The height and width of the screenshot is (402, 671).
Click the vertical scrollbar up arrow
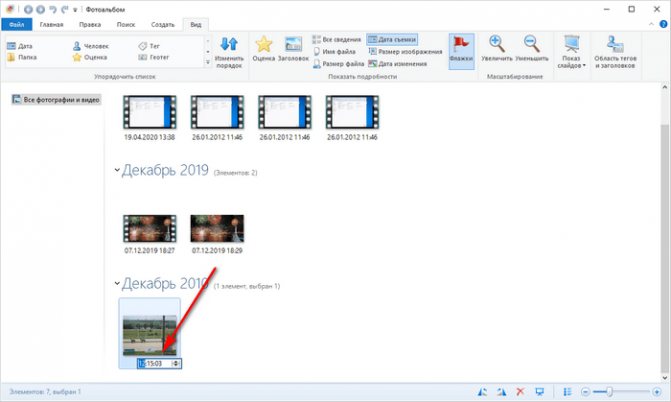pyautogui.click(x=665, y=87)
